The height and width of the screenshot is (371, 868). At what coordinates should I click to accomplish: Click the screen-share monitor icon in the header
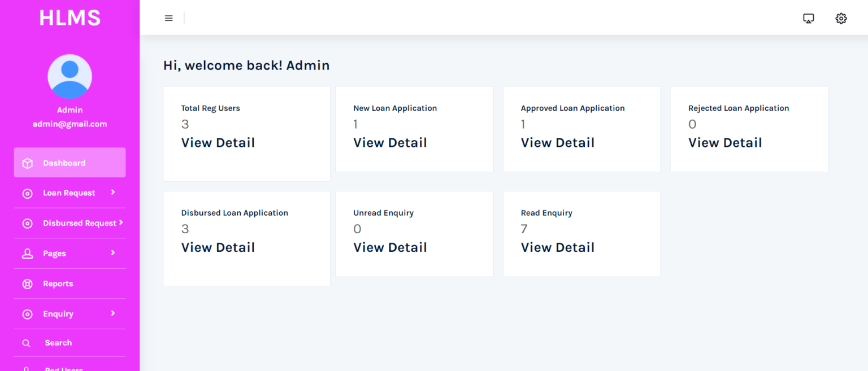pyautogui.click(x=808, y=18)
